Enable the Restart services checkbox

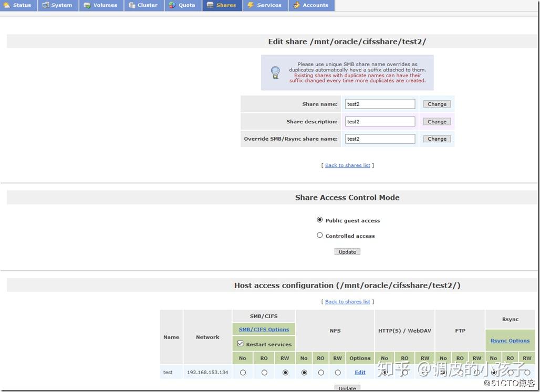point(241,344)
